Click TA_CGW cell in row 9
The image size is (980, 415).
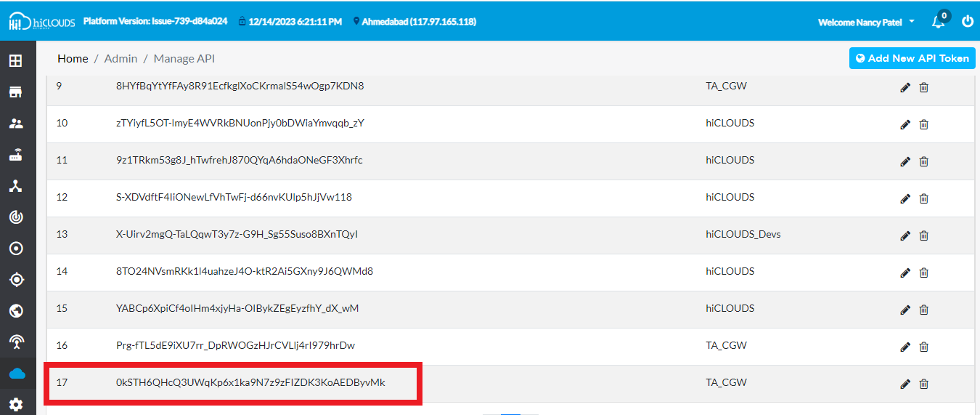click(726, 86)
